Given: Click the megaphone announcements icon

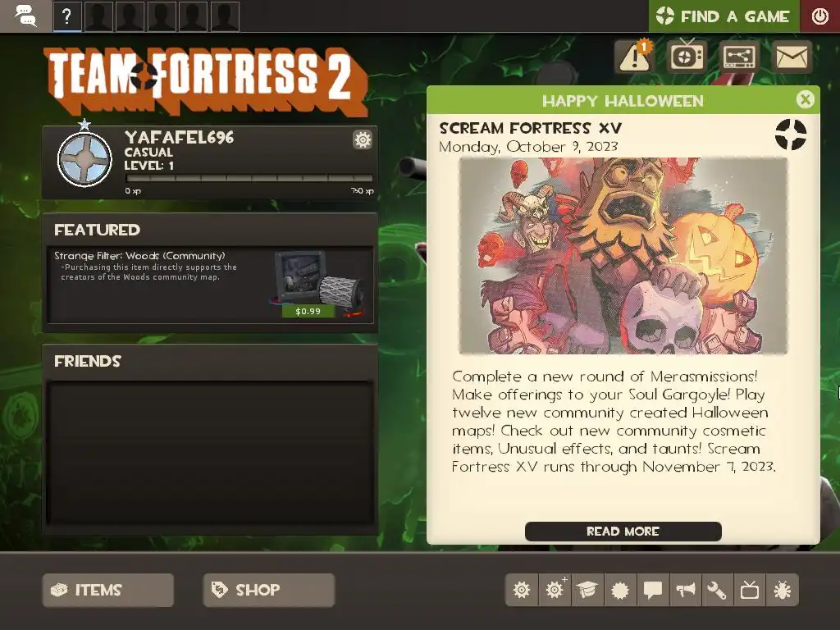Looking at the screenshot, I should pyautogui.click(x=685, y=590).
